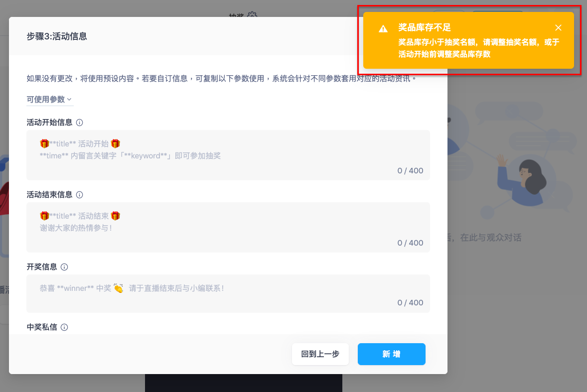Click the notification message about 抽奖名额

click(x=478, y=48)
